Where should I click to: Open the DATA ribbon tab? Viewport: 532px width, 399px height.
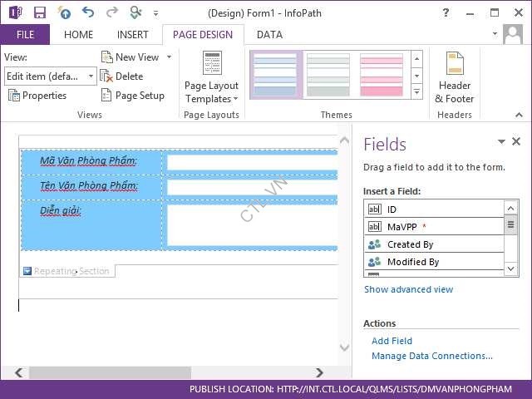(269, 35)
